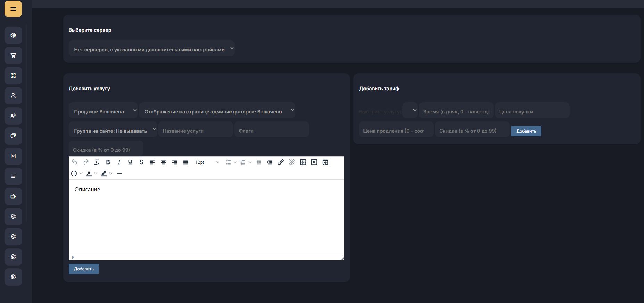Toggle strikethrough formatting
The width and height of the screenshot is (644, 303).
(x=141, y=162)
